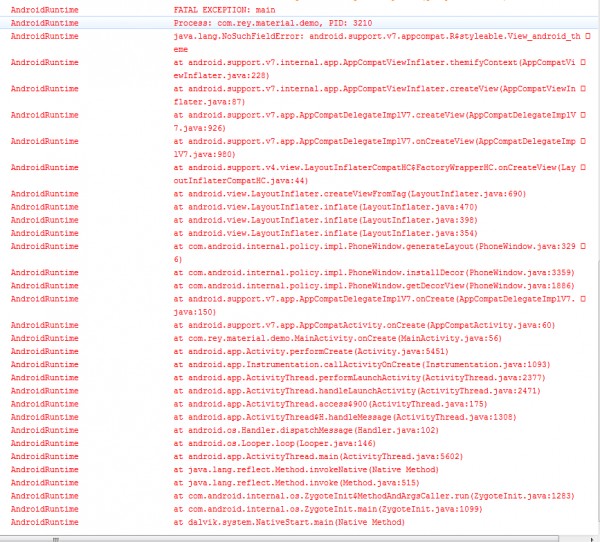
Task: Click the ZygoteInit$MethodAndArgsCaller.run line
Action: 374,496
